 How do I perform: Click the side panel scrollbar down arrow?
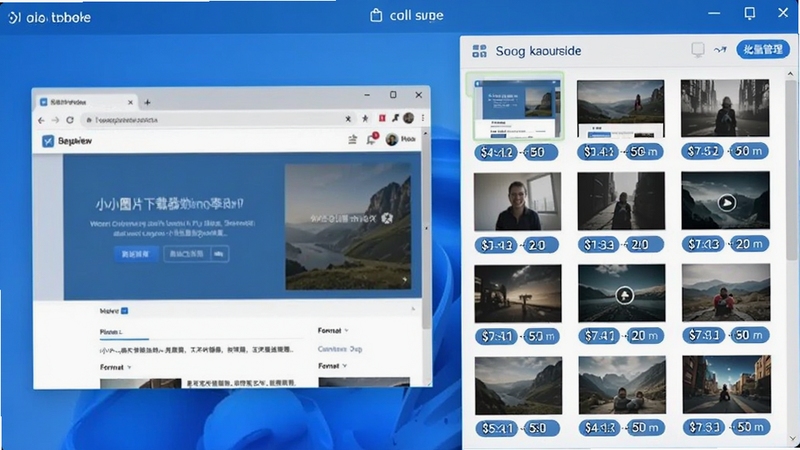tap(791, 439)
